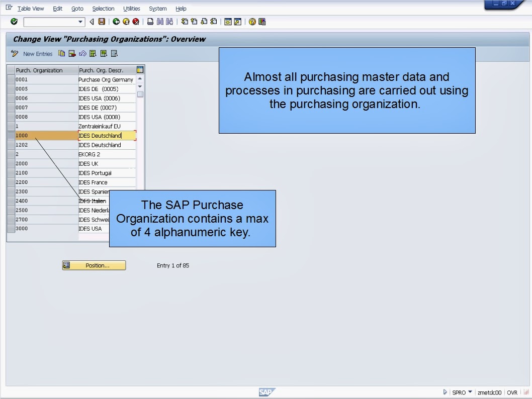The image size is (532, 399).
Task: Open the window menu icon left of Table View
Action: tap(9, 8)
